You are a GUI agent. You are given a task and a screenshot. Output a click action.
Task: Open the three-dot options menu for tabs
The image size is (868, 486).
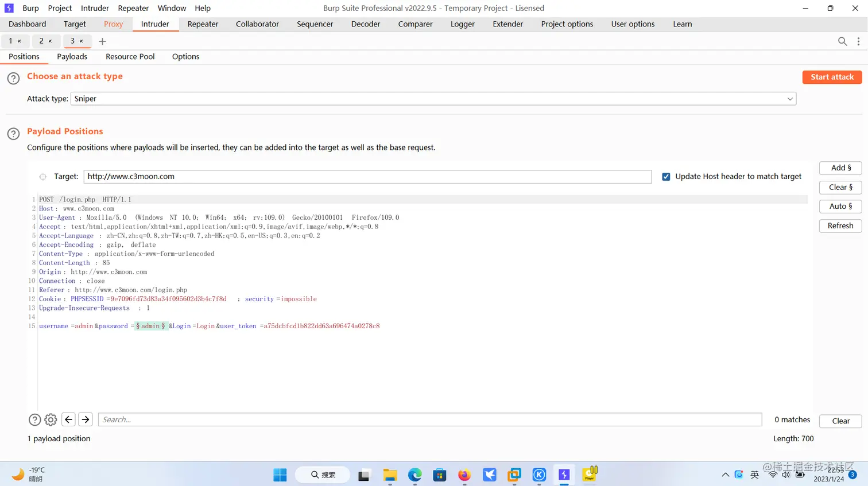coord(858,41)
